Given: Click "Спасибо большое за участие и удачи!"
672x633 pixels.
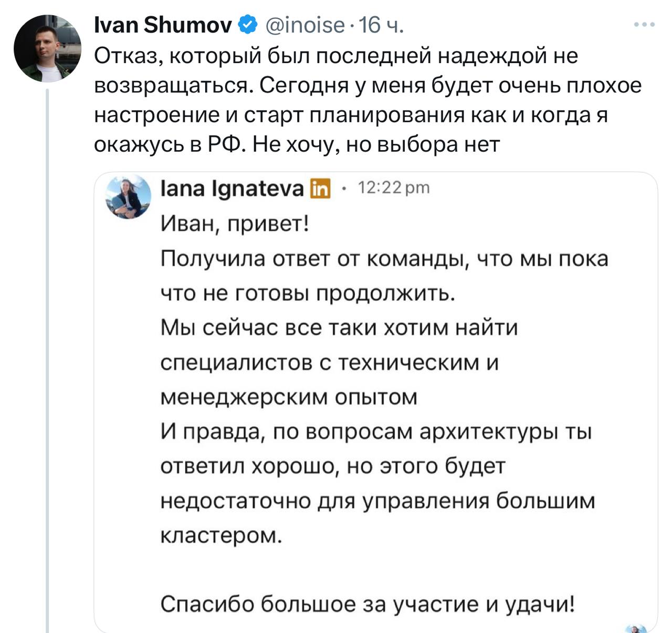Looking at the screenshot, I should coord(367,604).
